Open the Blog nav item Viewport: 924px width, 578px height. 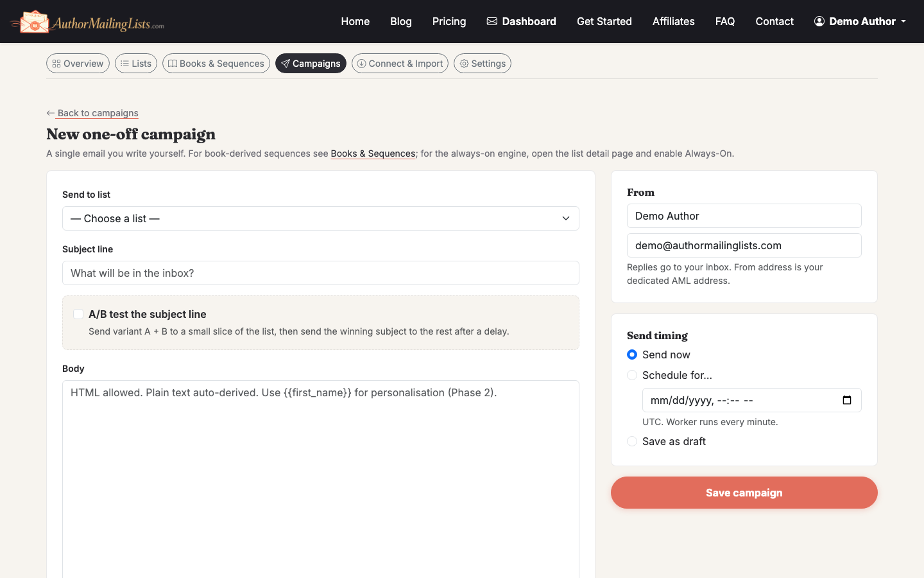pos(401,21)
